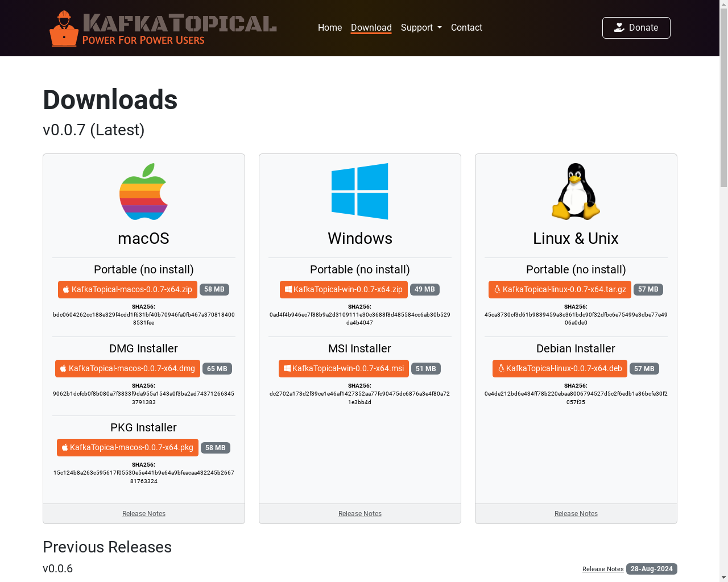Download KafkaTopical-macos-0.0.7-x64.dmg
The width and height of the screenshot is (728, 582).
tap(127, 368)
